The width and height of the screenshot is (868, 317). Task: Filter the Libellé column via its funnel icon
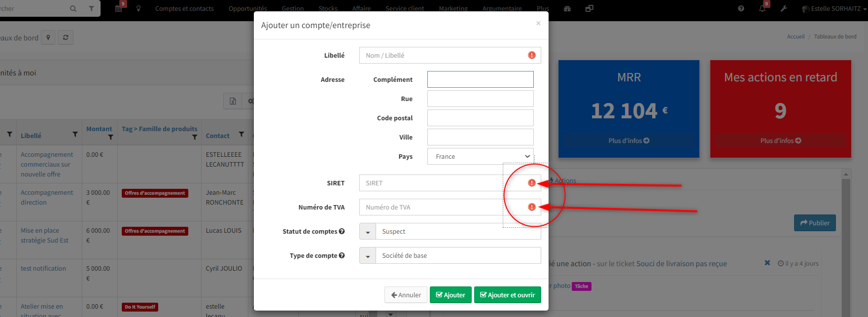pos(75,134)
